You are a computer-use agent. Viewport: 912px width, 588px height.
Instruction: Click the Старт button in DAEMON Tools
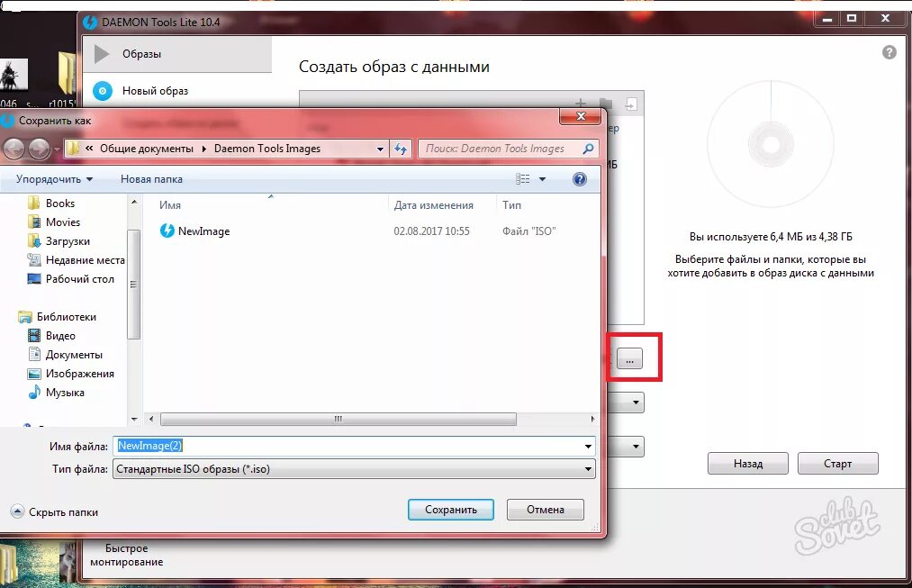tap(837, 464)
